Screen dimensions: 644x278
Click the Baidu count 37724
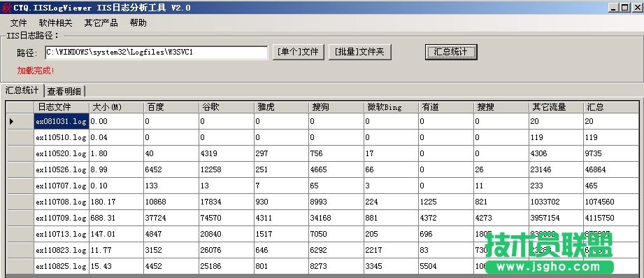click(x=171, y=218)
